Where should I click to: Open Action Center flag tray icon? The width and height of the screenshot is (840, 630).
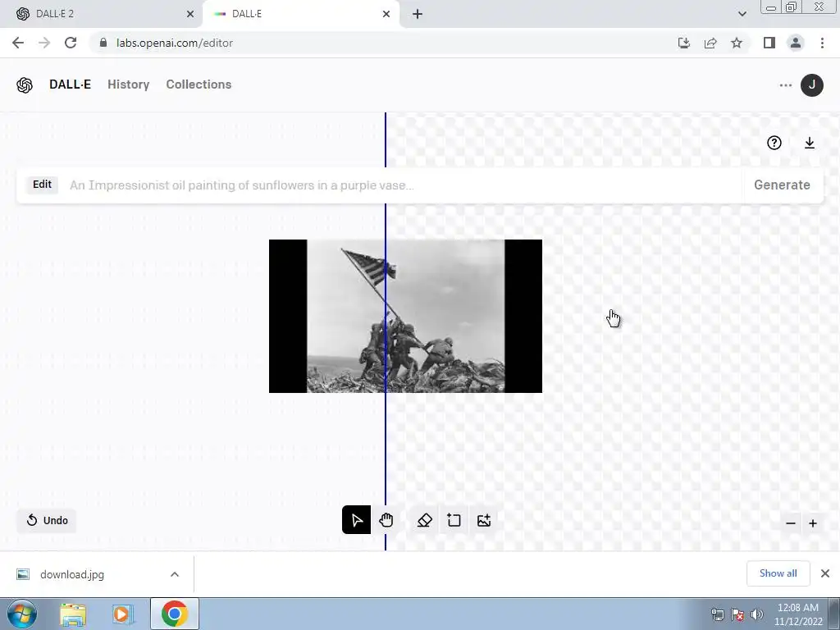coord(737,614)
